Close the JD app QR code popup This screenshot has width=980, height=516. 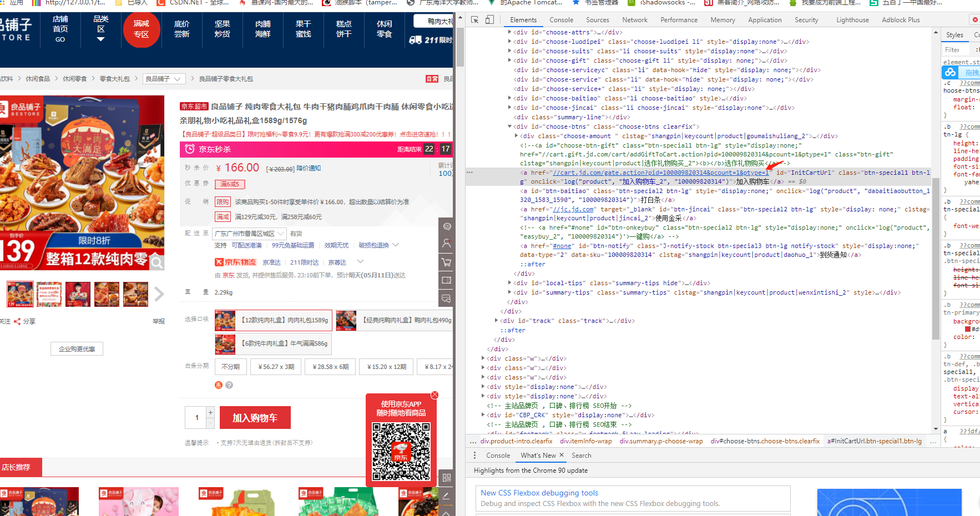coord(435,395)
